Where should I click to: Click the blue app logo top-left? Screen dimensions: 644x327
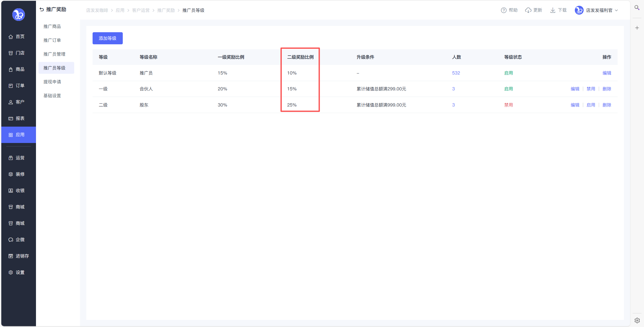pos(19,15)
